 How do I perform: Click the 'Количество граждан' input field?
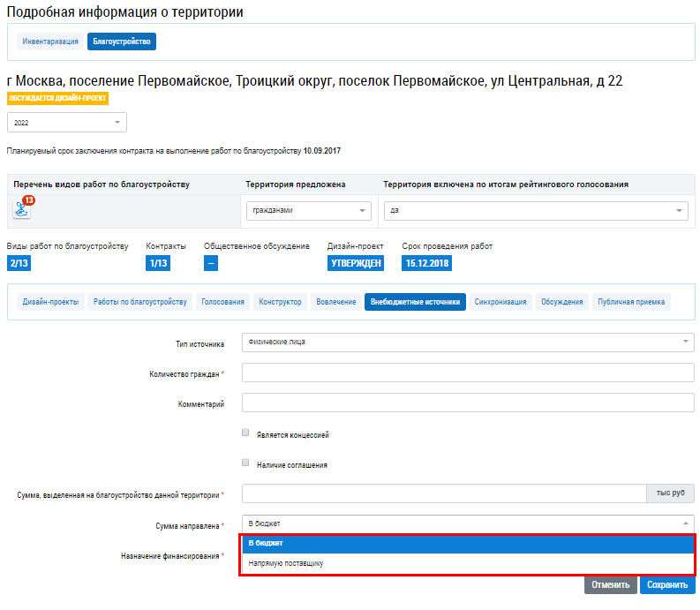(x=468, y=373)
